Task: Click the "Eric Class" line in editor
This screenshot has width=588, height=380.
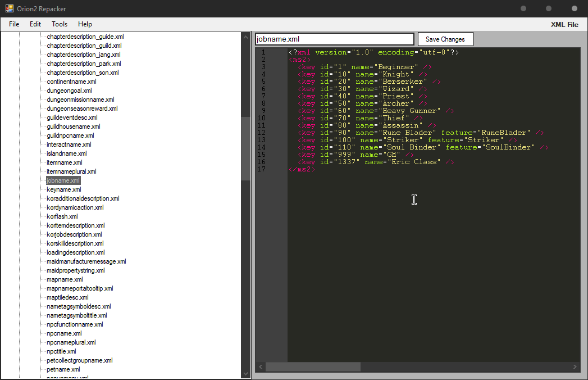Action: [376, 162]
